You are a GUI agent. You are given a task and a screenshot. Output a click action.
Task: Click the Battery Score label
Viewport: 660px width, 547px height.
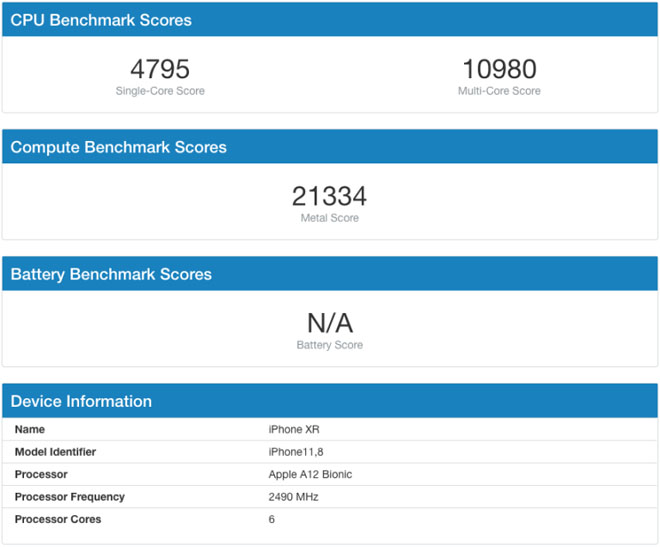pyautogui.click(x=329, y=345)
